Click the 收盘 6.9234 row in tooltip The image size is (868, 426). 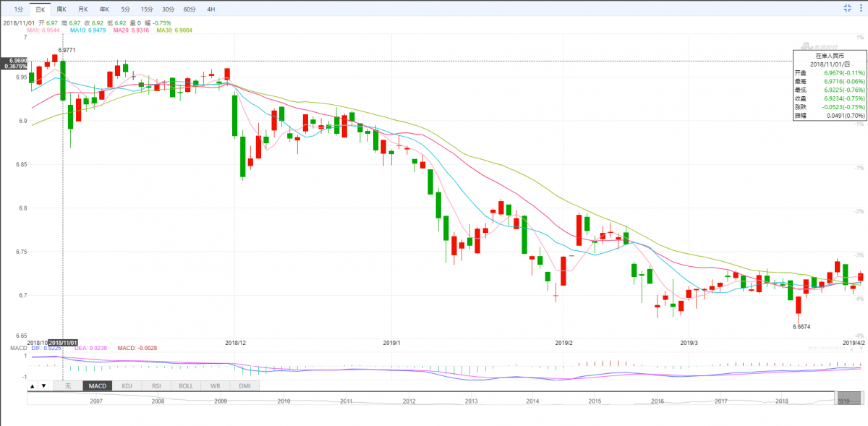pos(830,98)
